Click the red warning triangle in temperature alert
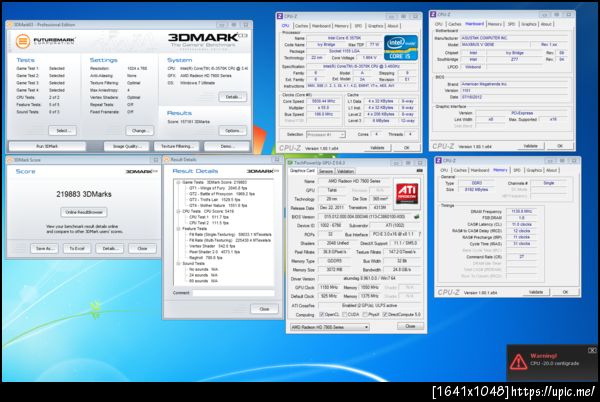 pyautogui.click(x=518, y=362)
